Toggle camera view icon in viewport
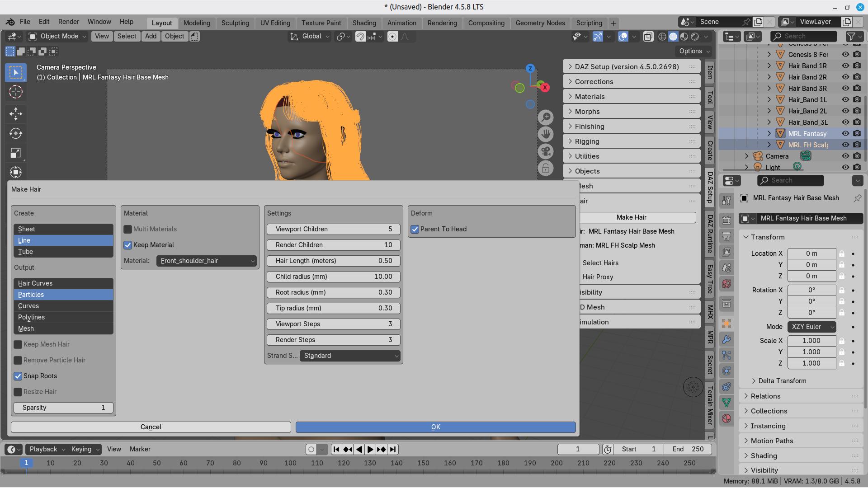This screenshot has height=488, width=868. point(546,151)
